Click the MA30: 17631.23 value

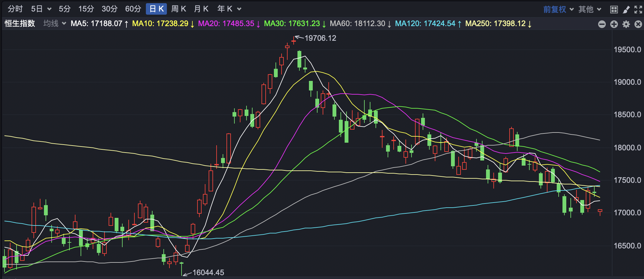pos(295,24)
